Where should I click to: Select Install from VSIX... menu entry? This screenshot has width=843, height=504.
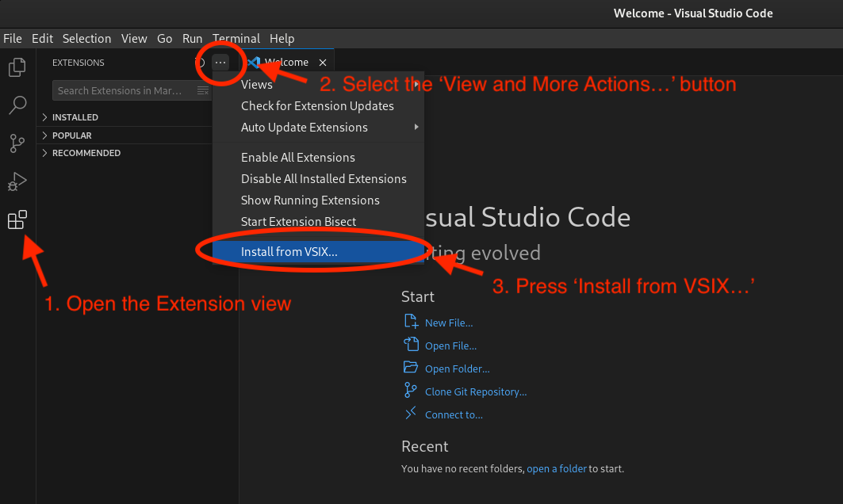pos(318,251)
